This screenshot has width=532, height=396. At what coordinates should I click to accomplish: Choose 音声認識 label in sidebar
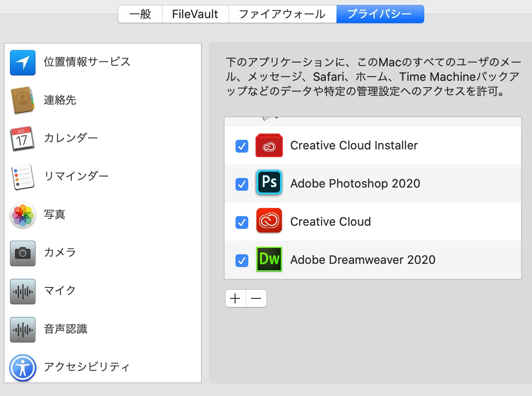(x=65, y=329)
